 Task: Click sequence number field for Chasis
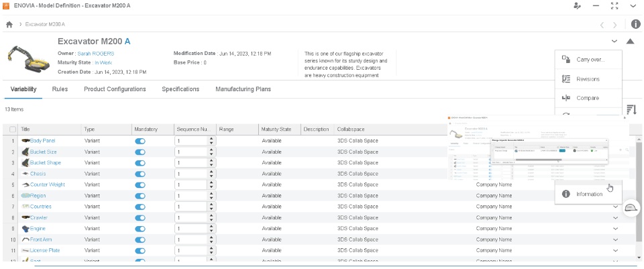[191, 174]
